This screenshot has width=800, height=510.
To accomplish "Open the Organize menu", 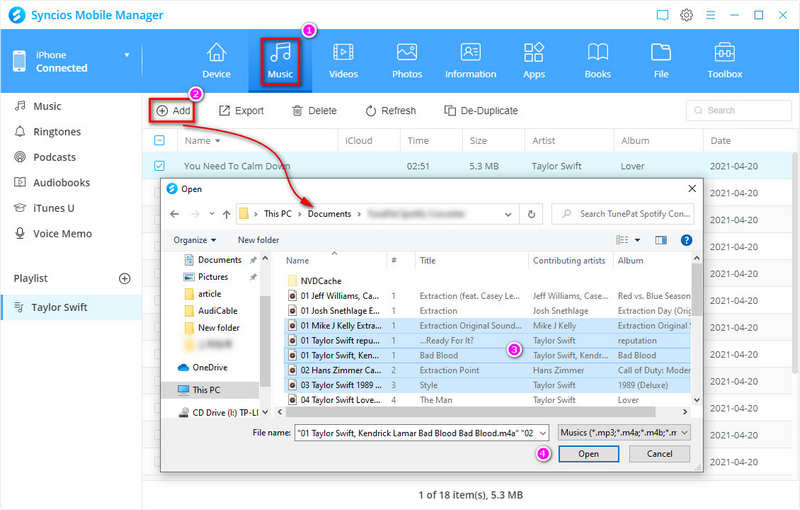I will pos(195,240).
